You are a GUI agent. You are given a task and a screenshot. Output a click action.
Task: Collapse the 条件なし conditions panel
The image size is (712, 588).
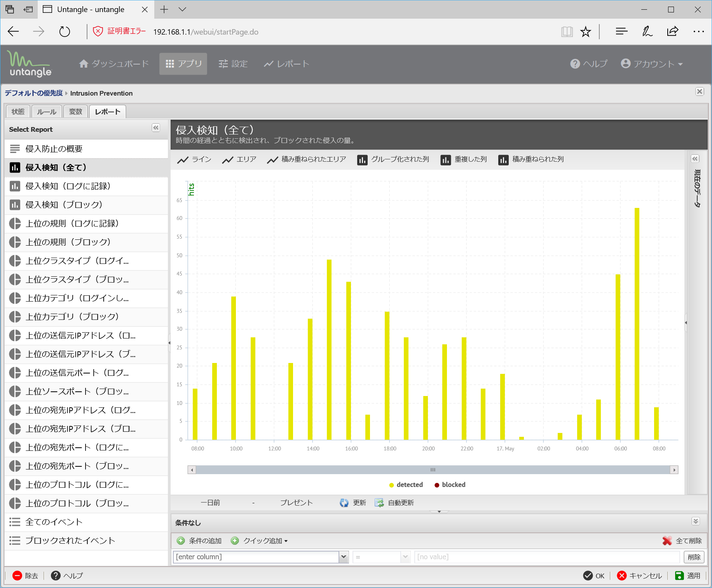[x=696, y=521]
